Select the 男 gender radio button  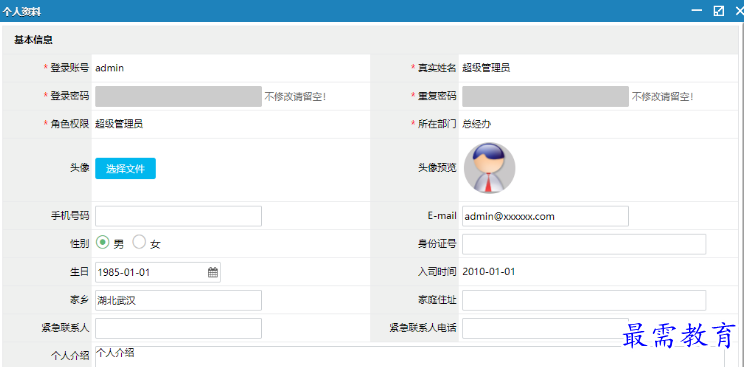(x=102, y=243)
